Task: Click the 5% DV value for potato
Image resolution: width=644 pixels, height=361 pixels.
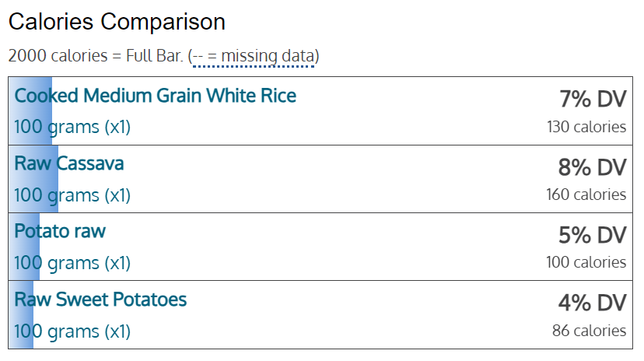Action: click(x=592, y=235)
